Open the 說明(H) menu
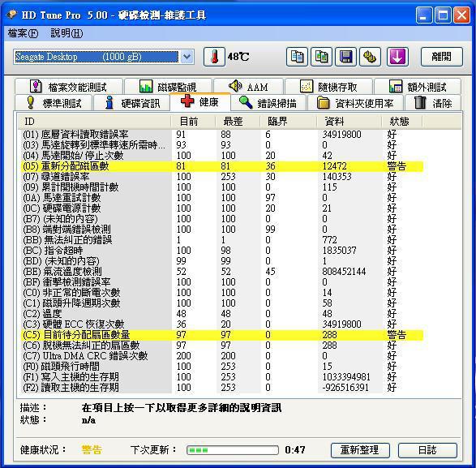 tap(66, 33)
